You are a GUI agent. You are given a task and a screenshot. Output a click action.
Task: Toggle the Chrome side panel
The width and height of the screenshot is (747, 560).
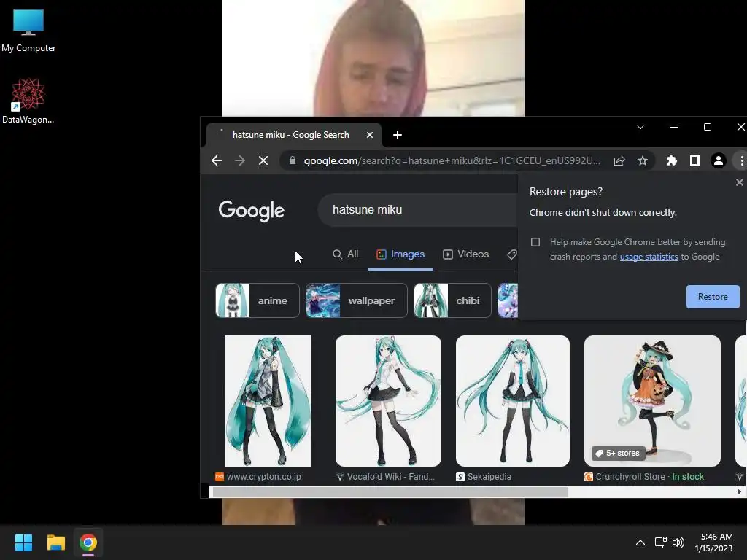point(695,161)
